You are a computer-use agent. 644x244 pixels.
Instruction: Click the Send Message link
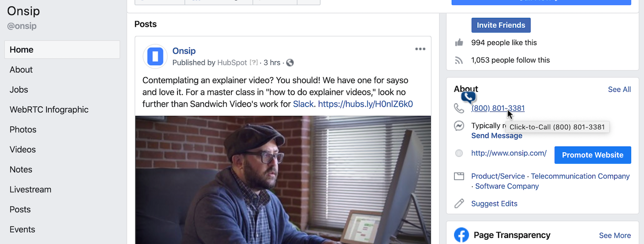497,136
